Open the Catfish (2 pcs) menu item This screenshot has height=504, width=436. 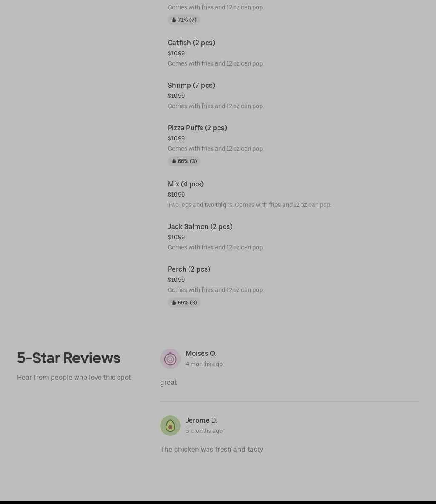pos(191,43)
